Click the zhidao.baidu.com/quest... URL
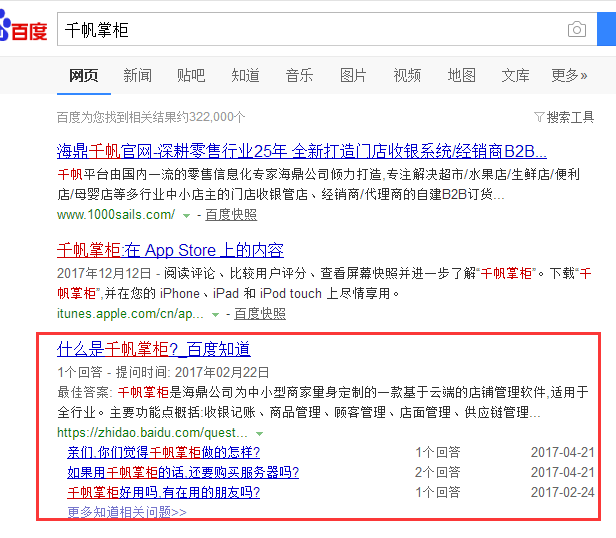The image size is (616, 538). point(152,433)
